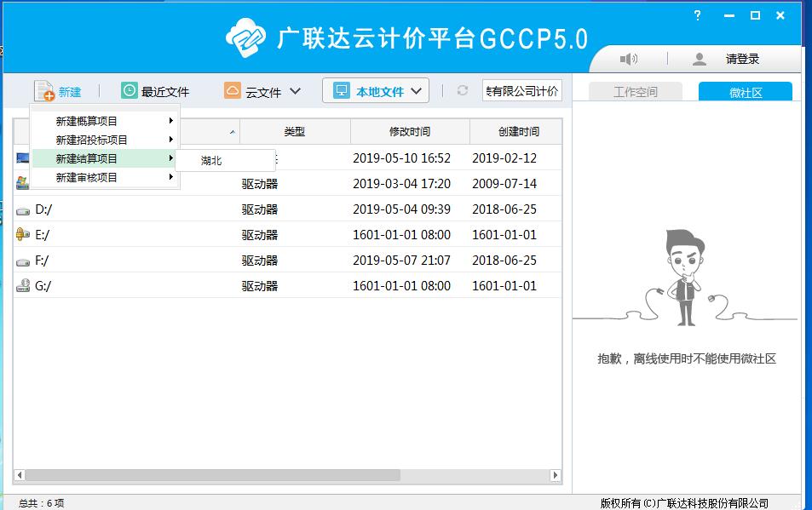Viewport: 812px width, 510px height.
Task: Click the offline 微社区 cartoon illustration
Action: (x=684, y=278)
